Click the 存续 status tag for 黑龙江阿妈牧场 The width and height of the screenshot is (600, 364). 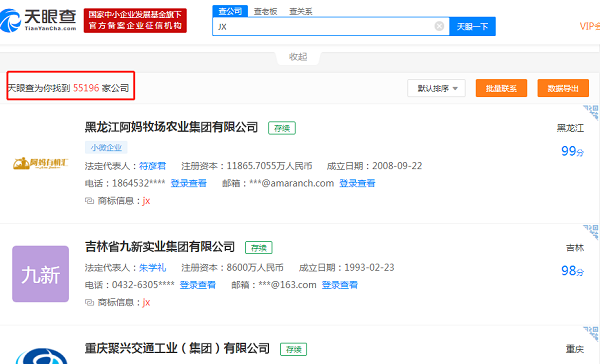[282, 128]
